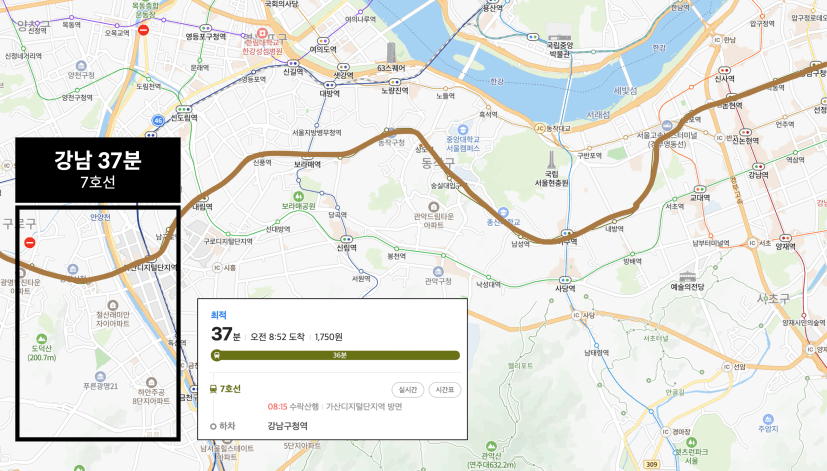Click the 36분 route segment bar
Screen dimensions: 827x471
(335, 355)
